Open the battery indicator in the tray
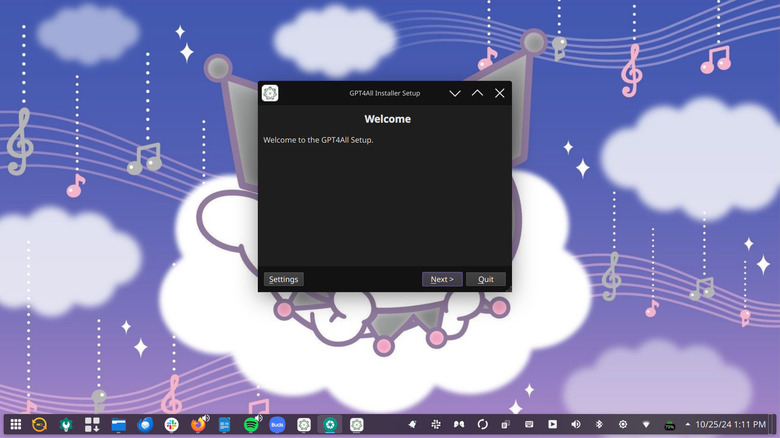 coord(669,425)
